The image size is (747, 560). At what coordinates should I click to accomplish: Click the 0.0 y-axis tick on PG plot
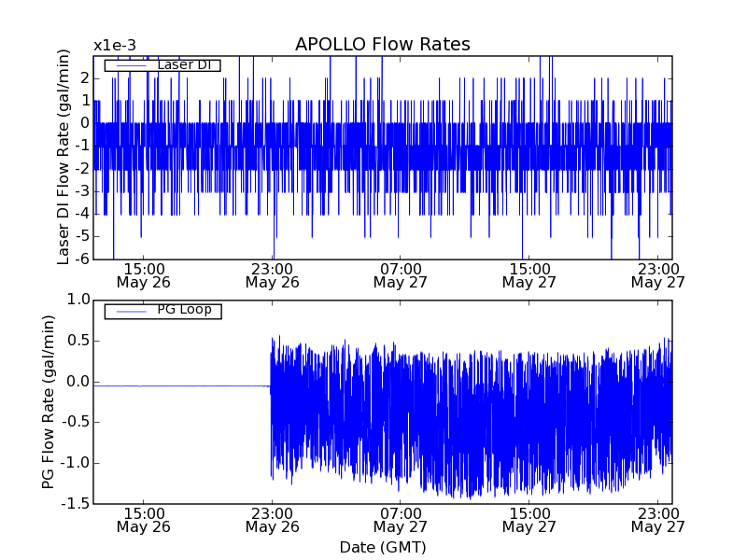pyautogui.click(x=78, y=382)
